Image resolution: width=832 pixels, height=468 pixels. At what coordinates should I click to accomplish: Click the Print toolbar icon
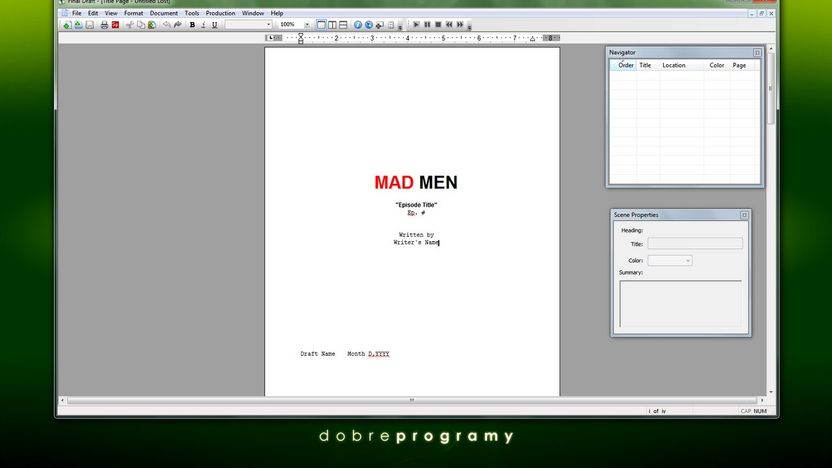click(x=105, y=25)
